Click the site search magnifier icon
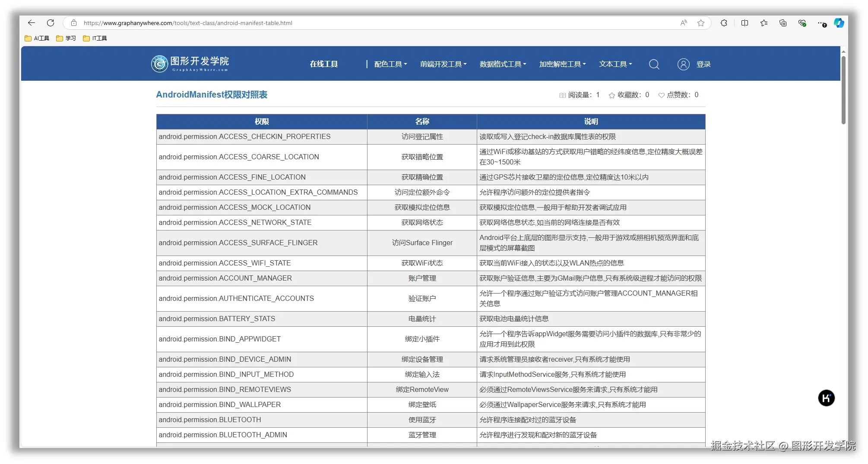This screenshot has width=868, height=464. coord(654,64)
